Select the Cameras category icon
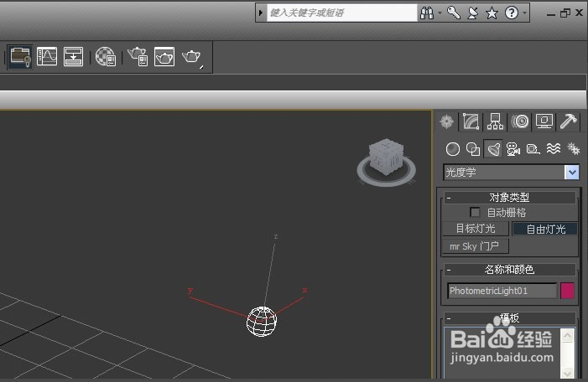588x382 pixels. click(x=513, y=149)
